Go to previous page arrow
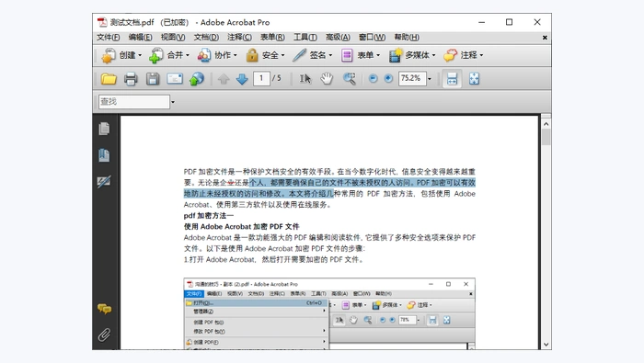This screenshot has height=363, width=644. [x=224, y=79]
